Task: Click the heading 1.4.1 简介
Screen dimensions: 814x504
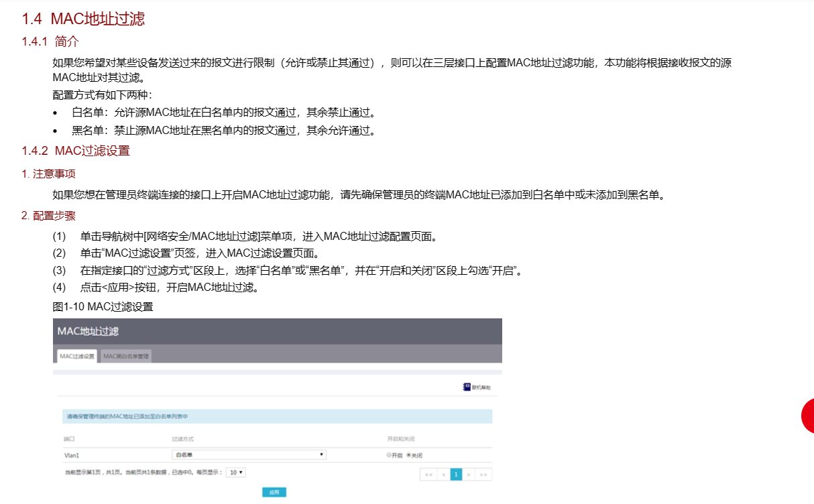Action: click(x=50, y=42)
